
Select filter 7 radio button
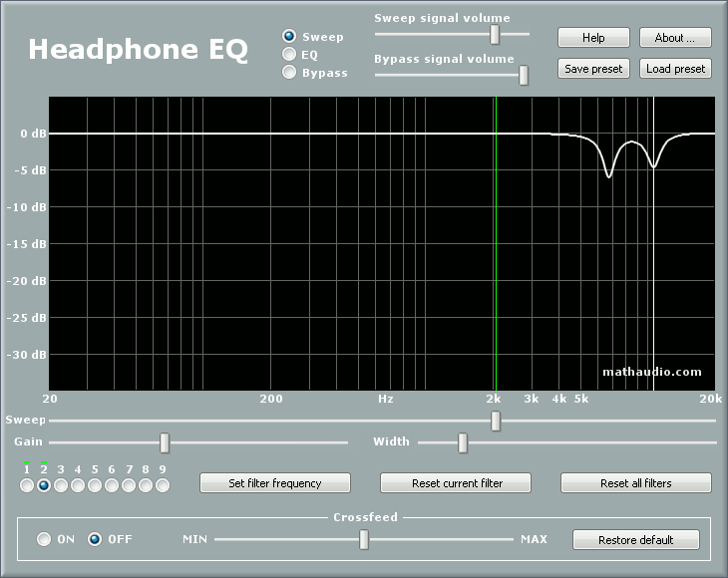pyautogui.click(x=129, y=485)
